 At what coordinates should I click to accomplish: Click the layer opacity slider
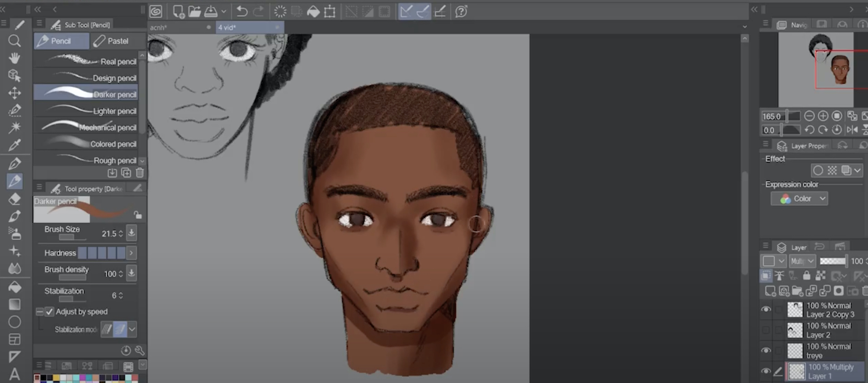[x=832, y=261]
